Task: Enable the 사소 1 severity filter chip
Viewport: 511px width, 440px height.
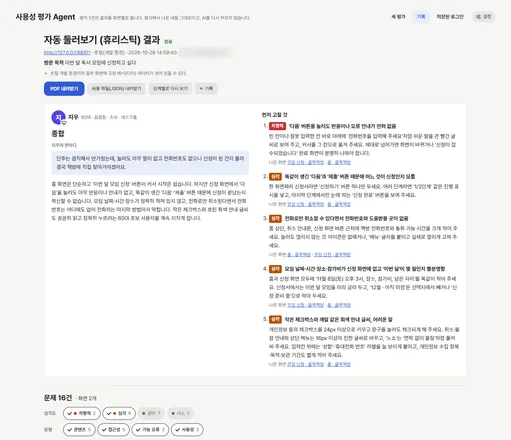Action: click(180, 413)
